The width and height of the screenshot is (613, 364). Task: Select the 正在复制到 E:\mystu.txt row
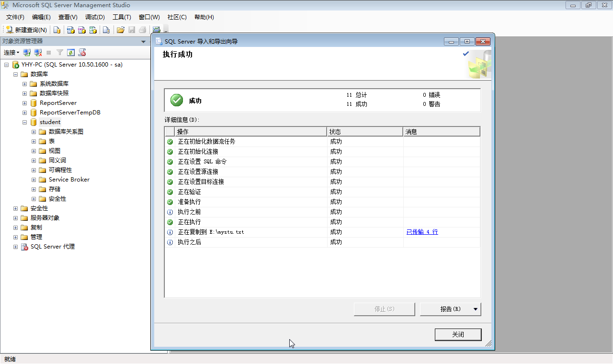click(322, 232)
